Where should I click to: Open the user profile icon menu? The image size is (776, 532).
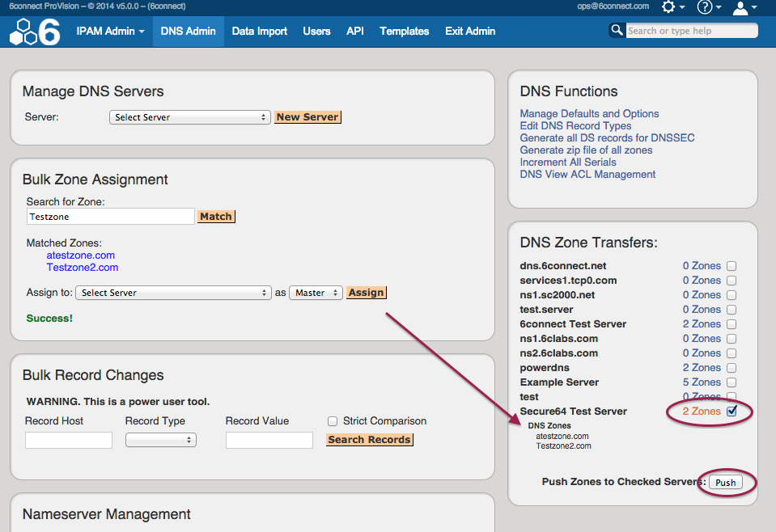tap(744, 7)
